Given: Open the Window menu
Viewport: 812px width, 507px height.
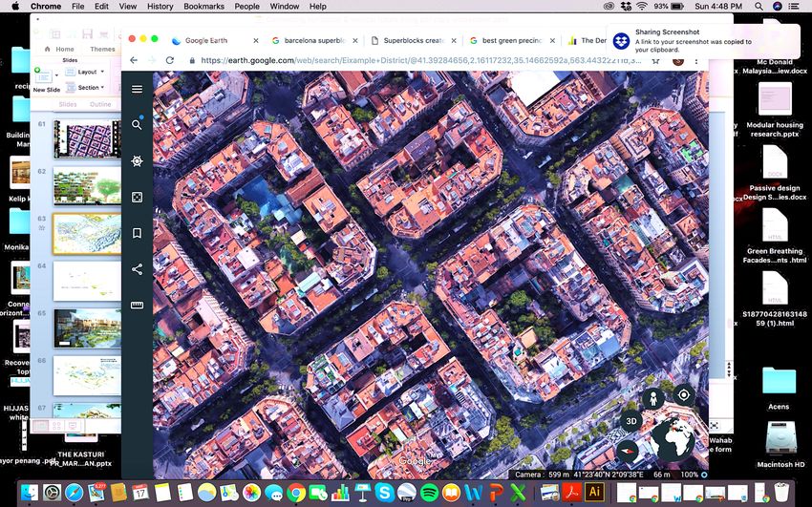Looking at the screenshot, I should tap(285, 7).
